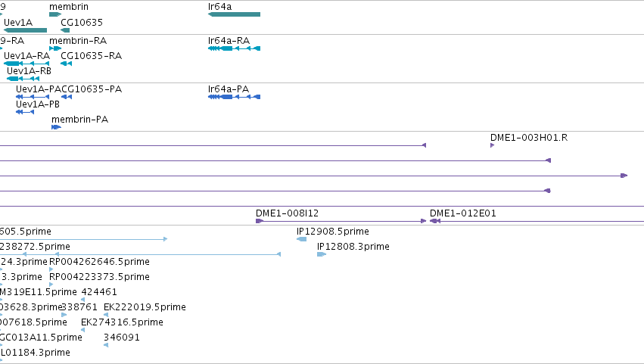This screenshot has height=364, width=644.
Task: Click the Uev1A-PB protein feature
Action: pos(25,112)
